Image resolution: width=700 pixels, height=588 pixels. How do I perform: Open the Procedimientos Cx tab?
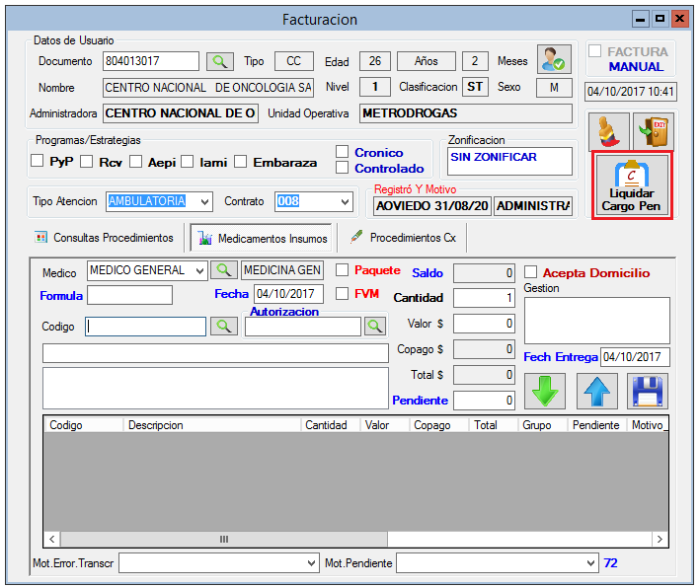403,238
